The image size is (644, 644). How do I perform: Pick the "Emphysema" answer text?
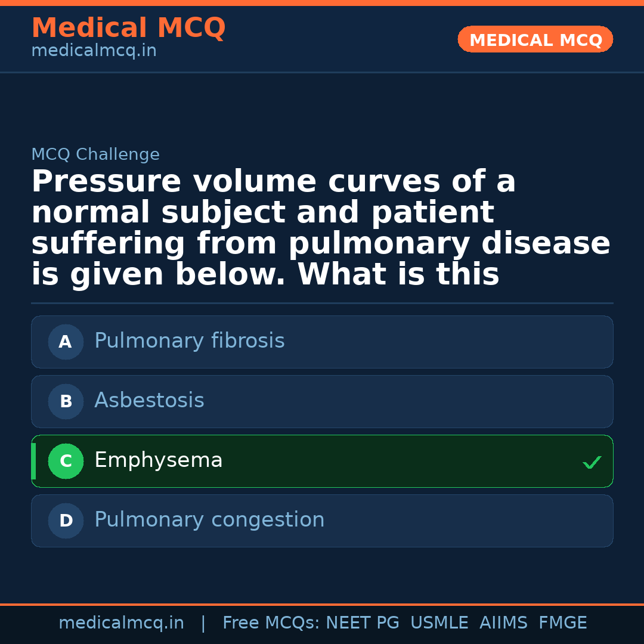coord(158,460)
